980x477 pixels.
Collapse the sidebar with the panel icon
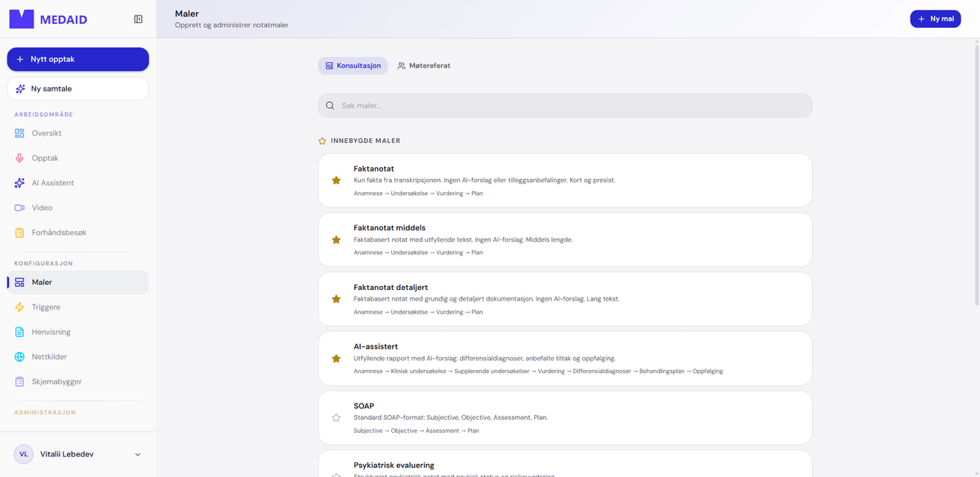click(x=138, y=20)
